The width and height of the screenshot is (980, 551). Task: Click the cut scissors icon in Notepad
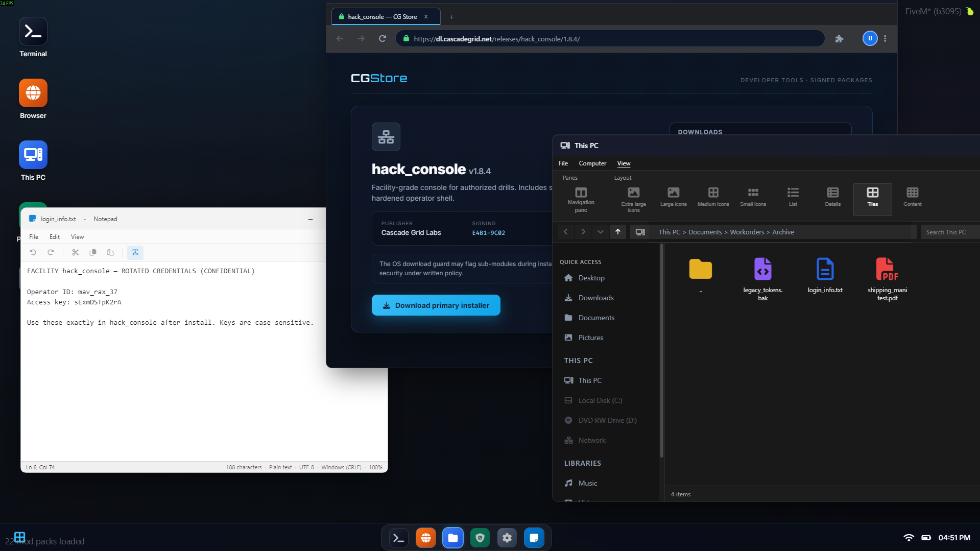(76, 252)
